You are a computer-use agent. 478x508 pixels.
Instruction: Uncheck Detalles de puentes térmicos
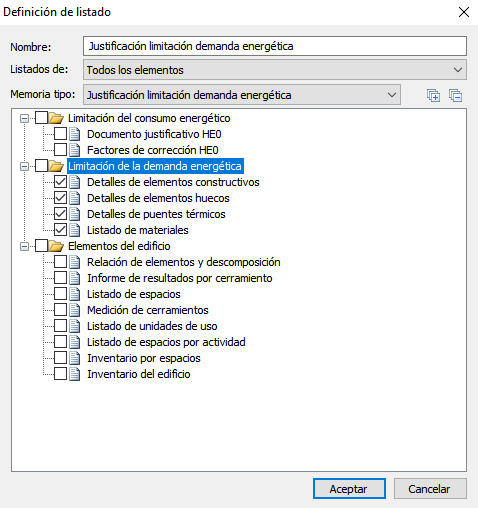(60, 214)
